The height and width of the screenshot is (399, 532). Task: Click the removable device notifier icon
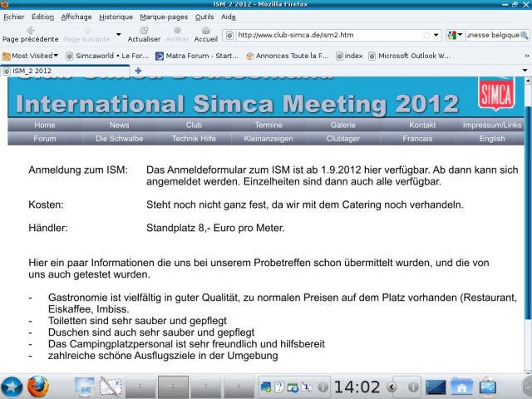[488, 387]
